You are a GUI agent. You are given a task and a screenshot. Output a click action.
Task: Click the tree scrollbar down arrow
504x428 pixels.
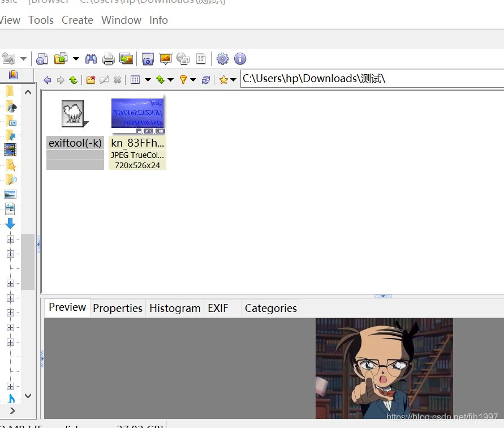[x=28, y=396]
